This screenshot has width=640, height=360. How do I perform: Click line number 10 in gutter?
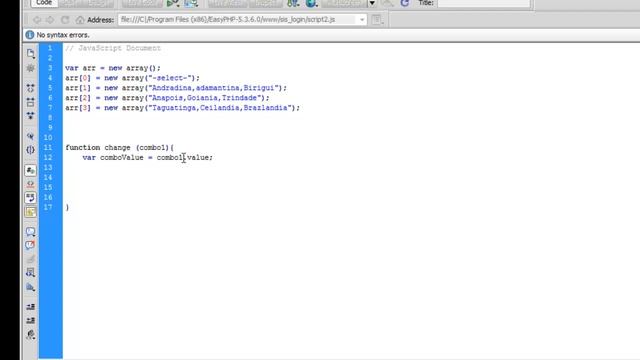pyautogui.click(x=48, y=138)
